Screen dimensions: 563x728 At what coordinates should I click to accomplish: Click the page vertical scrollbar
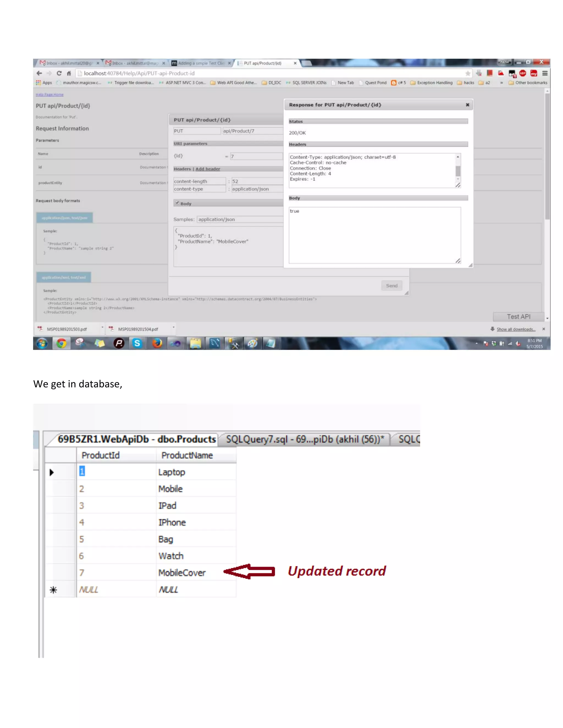(547, 157)
